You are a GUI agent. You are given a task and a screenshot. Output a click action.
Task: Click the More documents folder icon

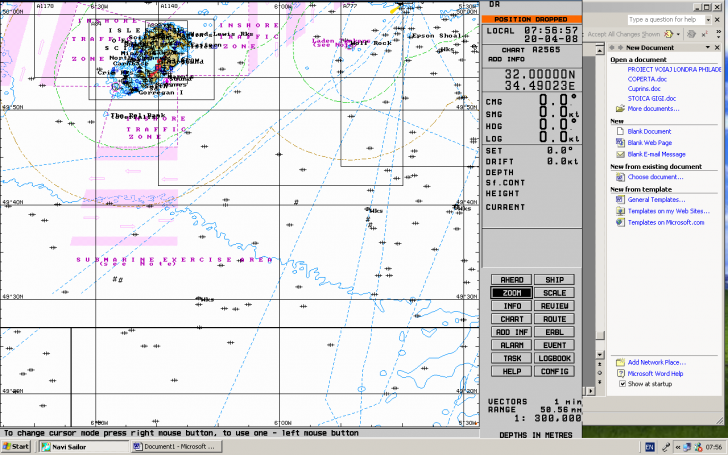click(619, 108)
